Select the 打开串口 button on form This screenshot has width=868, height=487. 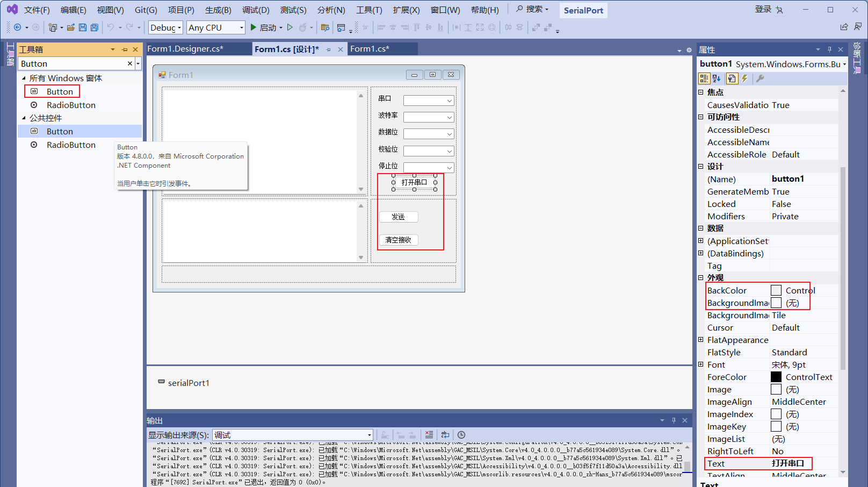coord(414,182)
